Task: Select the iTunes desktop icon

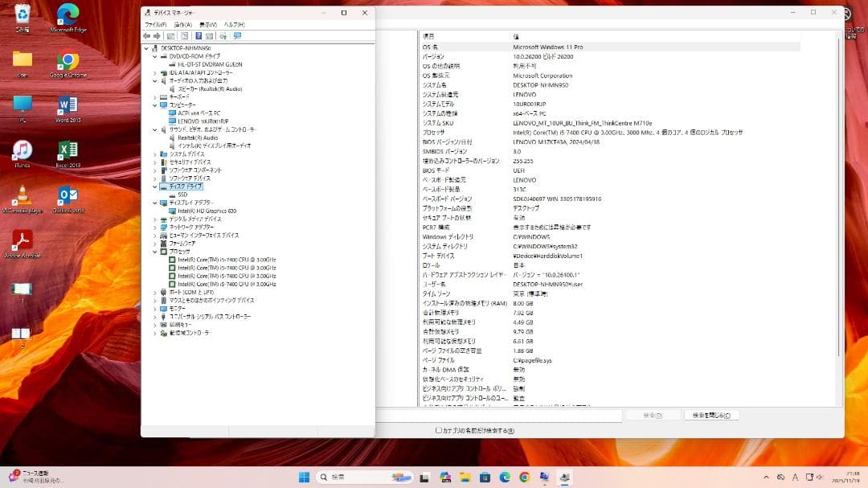Action: point(23,154)
